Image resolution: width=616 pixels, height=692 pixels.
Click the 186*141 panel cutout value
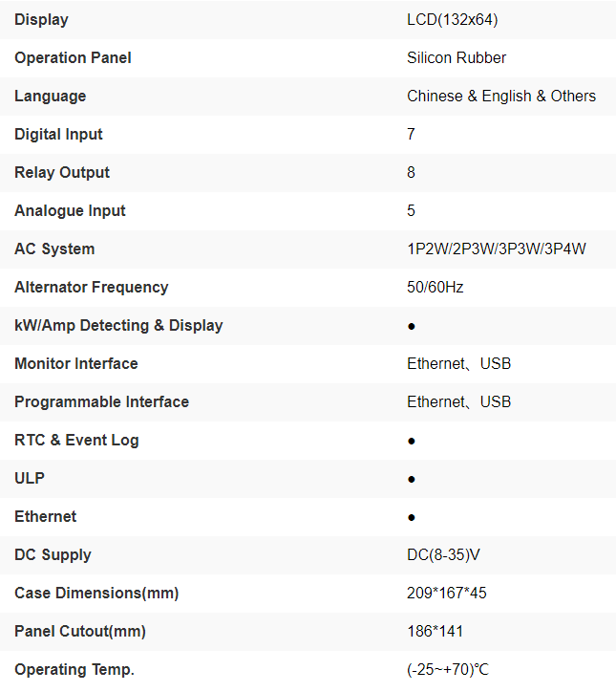coord(435,631)
